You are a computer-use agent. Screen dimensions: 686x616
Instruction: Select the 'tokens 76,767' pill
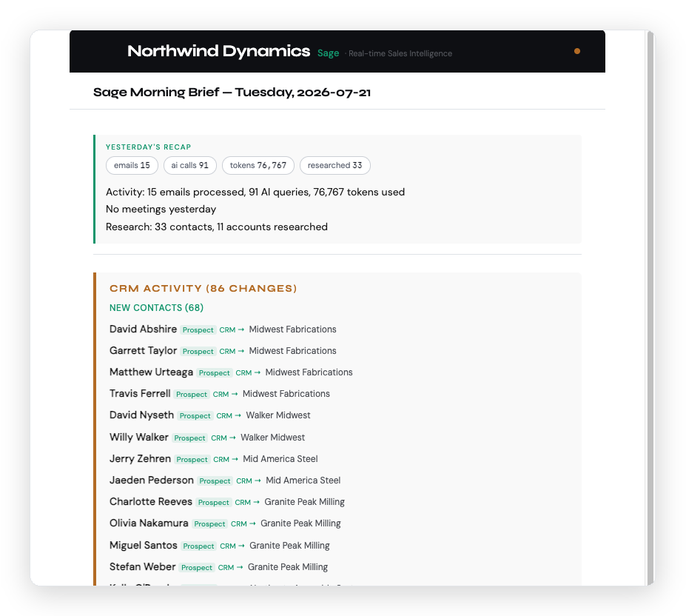[x=258, y=166]
